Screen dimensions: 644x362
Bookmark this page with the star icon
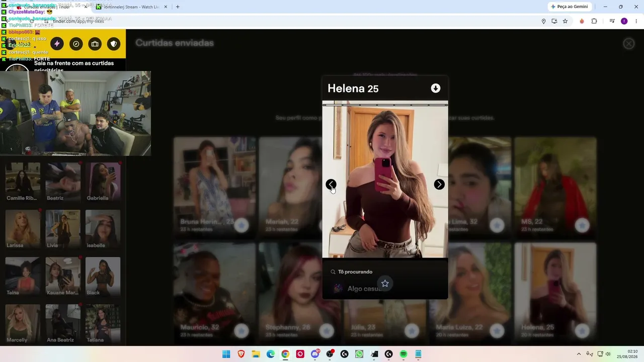click(x=565, y=21)
